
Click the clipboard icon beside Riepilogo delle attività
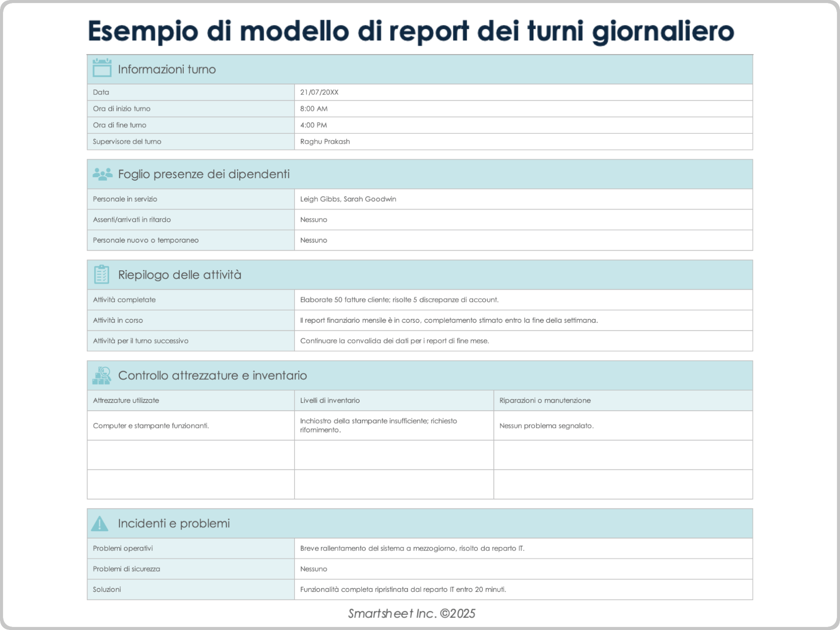pos(102,274)
